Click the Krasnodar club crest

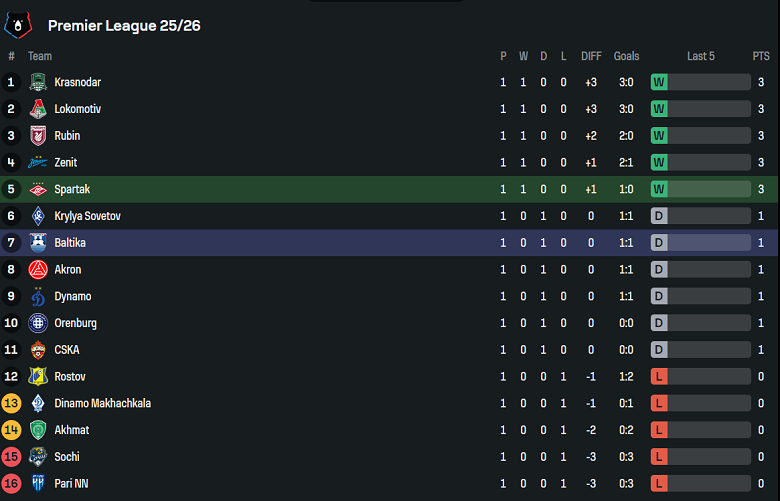37,82
